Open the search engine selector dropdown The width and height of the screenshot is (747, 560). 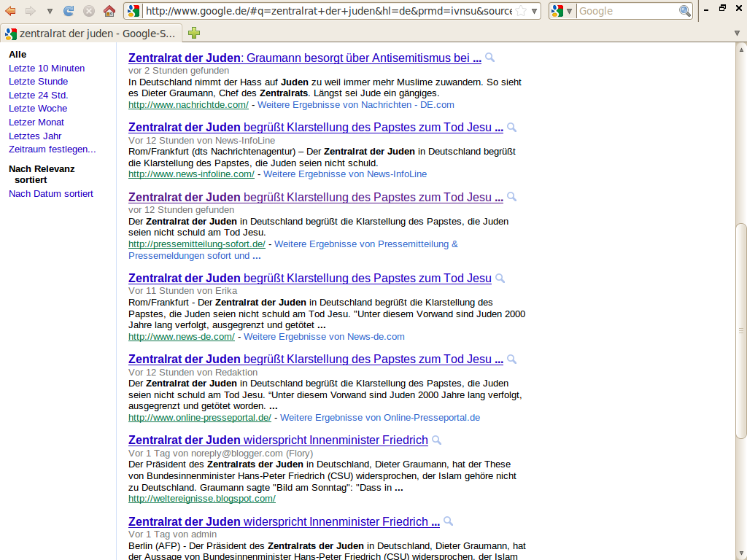point(562,10)
